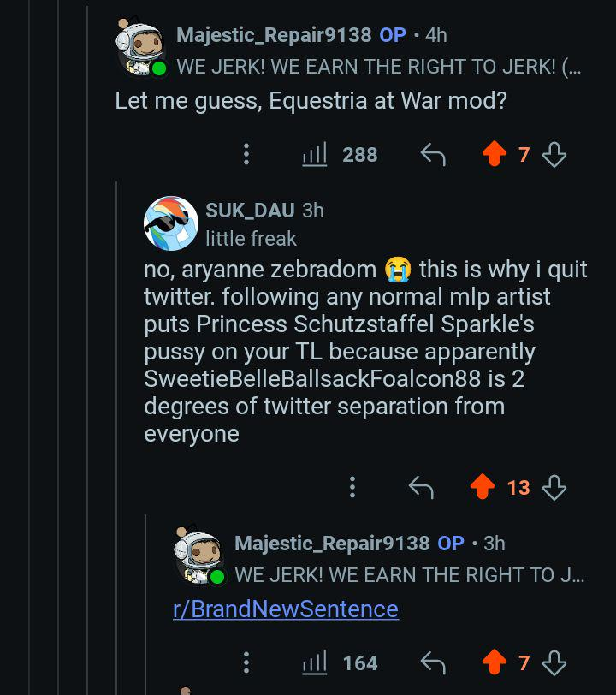
Task: Reply to the Equestria at War comment
Action: click(433, 155)
